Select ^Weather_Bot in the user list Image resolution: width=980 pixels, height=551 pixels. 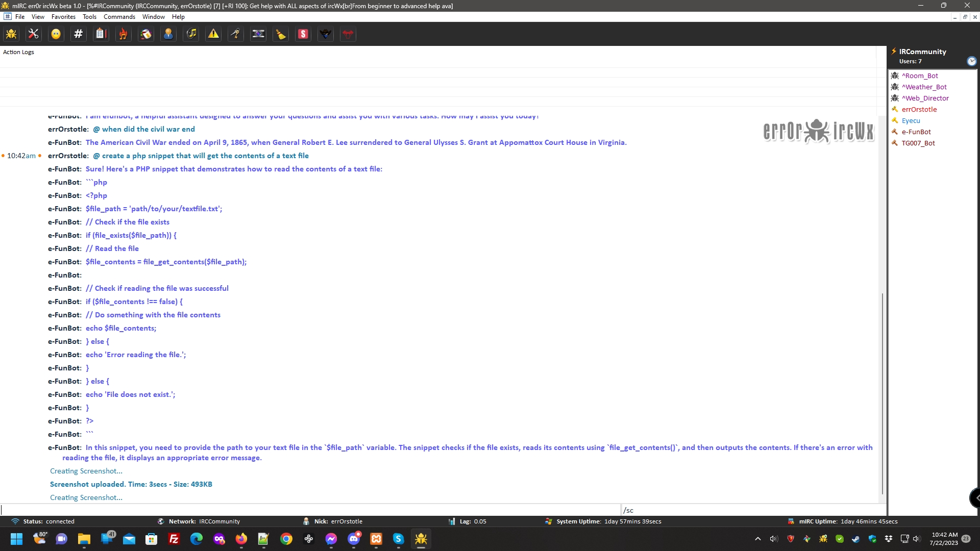point(924,87)
